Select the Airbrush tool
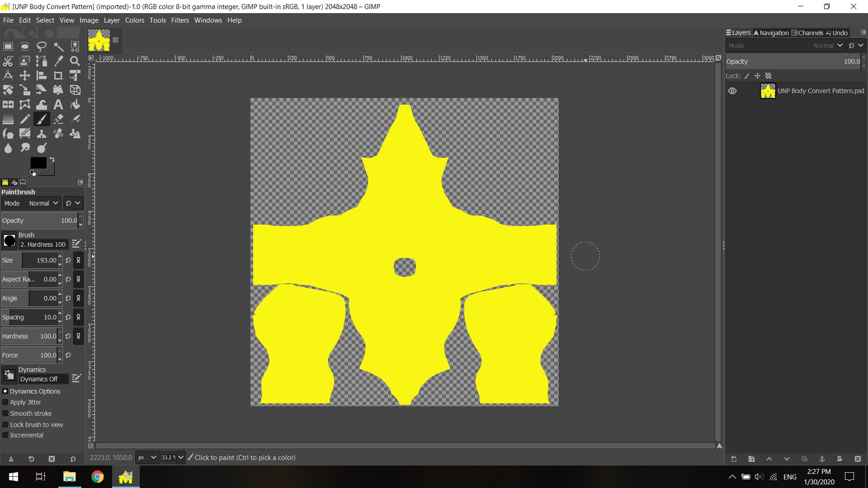This screenshot has width=868, height=488. pyautogui.click(x=75, y=119)
